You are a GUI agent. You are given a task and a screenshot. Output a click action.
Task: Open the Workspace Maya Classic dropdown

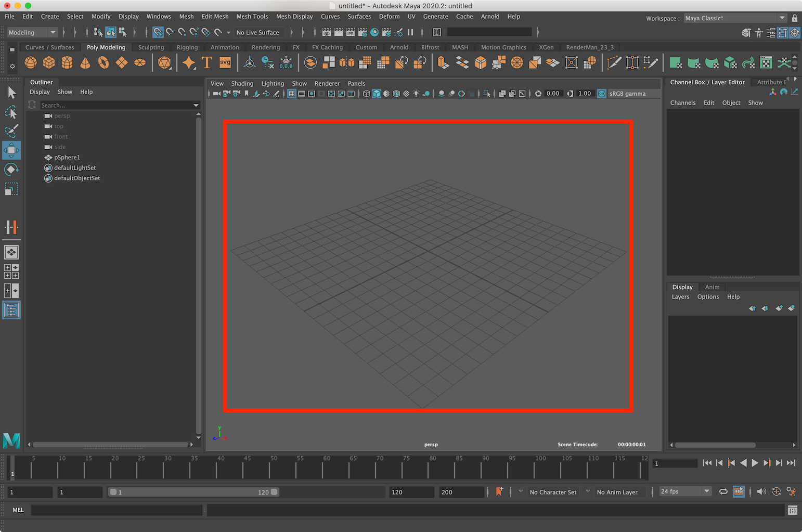[734, 18]
